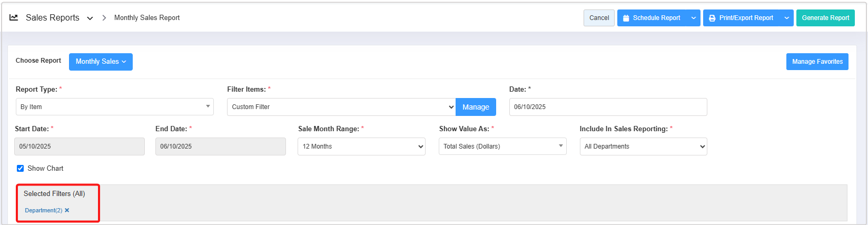This screenshot has width=868, height=225.
Task: Click the Schedule Report button
Action: pyautogui.click(x=652, y=18)
